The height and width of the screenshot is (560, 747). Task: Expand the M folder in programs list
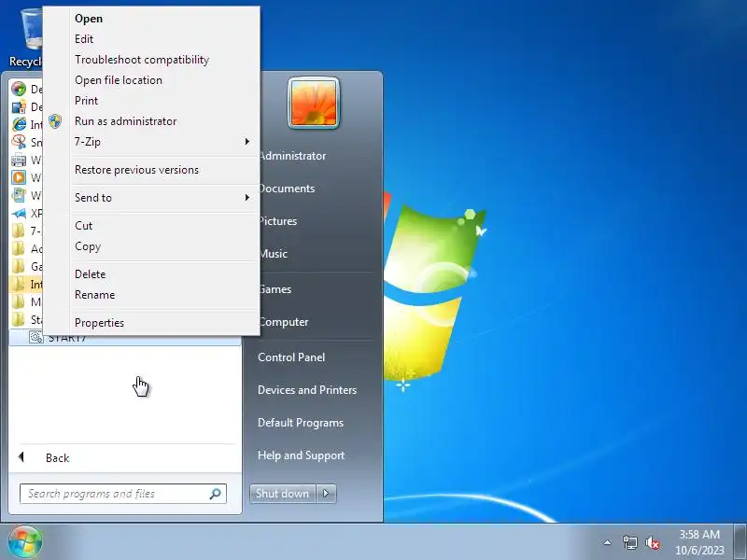click(19, 301)
